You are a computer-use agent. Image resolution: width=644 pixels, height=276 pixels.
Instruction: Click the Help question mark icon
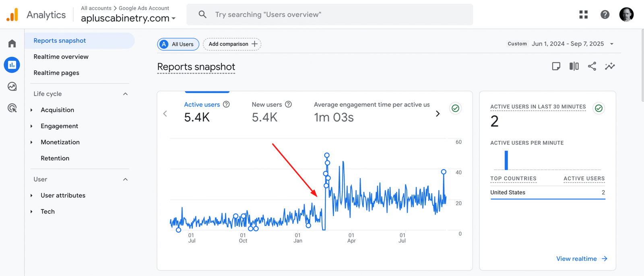tap(605, 15)
